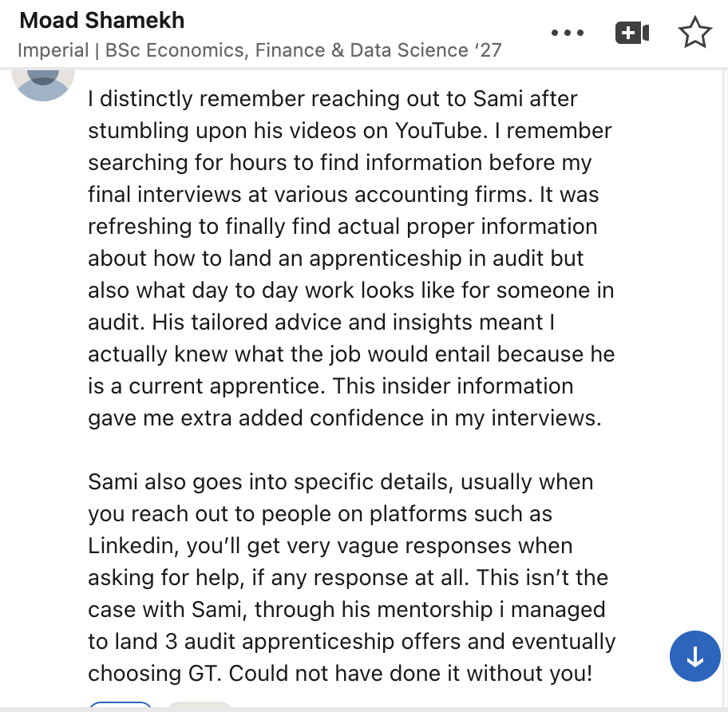The height and width of the screenshot is (712, 728).
Task: Click the blue-outlined button under the message
Action: (x=121, y=706)
